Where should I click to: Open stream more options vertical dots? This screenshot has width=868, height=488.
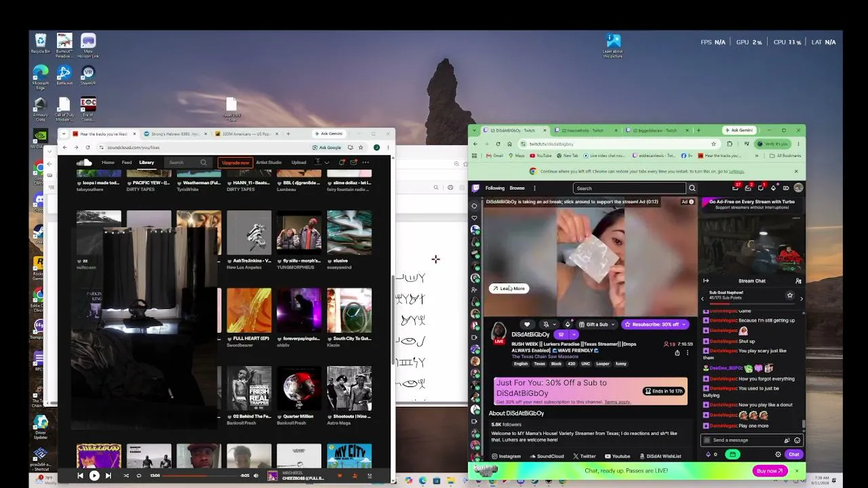pyautogui.click(x=687, y=352)
